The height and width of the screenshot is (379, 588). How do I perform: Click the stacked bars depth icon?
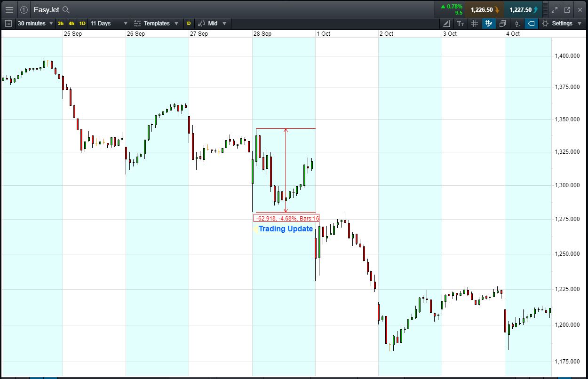545,9
